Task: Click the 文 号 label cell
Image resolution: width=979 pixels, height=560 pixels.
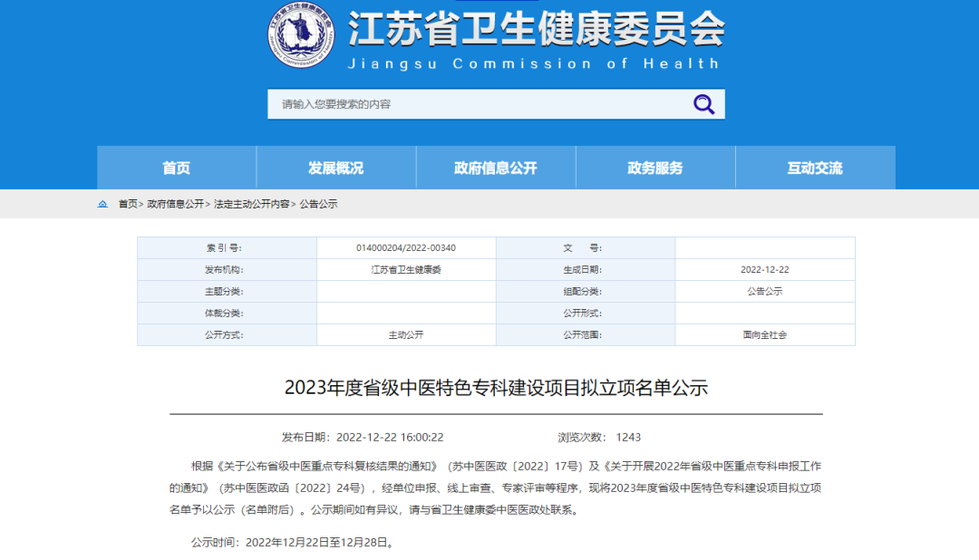Action: (x=586, y=248)
